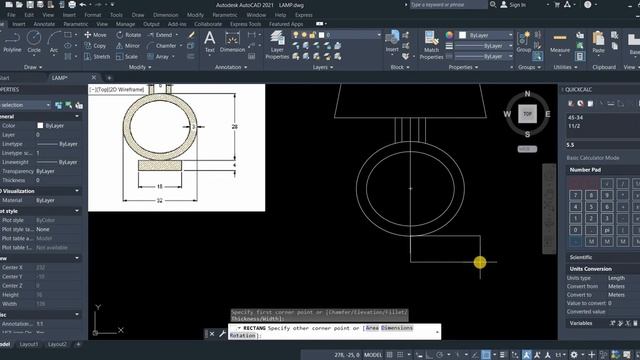640x360 pixels.
Task: Expand the Draw panel dropdown
Action: point(33,67)
